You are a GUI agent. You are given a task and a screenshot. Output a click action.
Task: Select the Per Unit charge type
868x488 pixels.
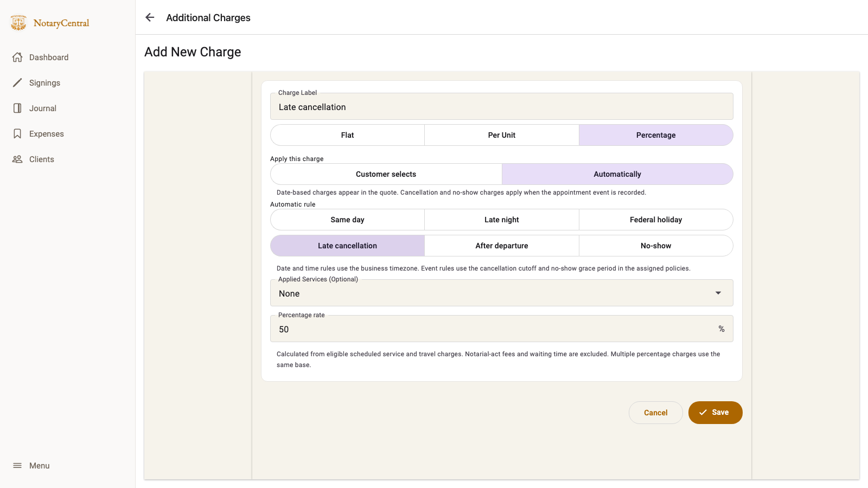502,135
